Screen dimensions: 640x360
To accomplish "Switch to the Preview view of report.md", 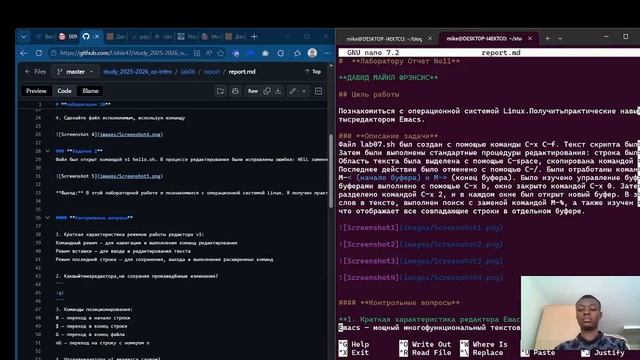I will click(x=36, y=91).
